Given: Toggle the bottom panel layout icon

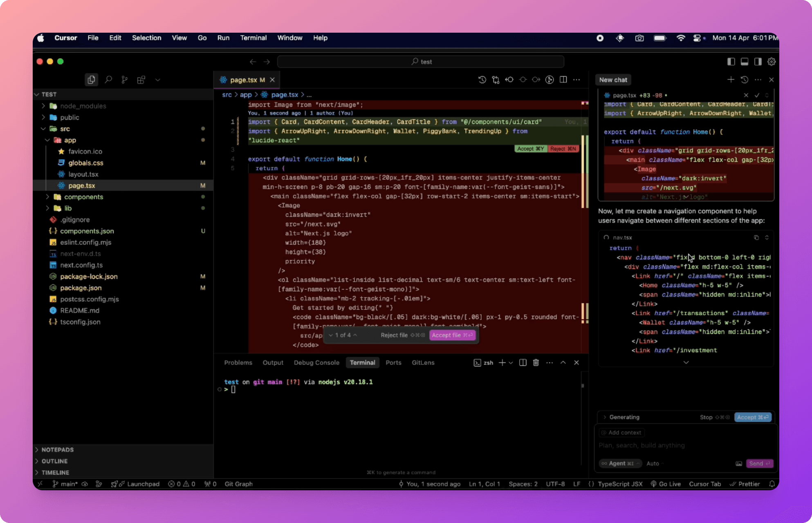Looking at the screenshot, I should pos(745,62).
